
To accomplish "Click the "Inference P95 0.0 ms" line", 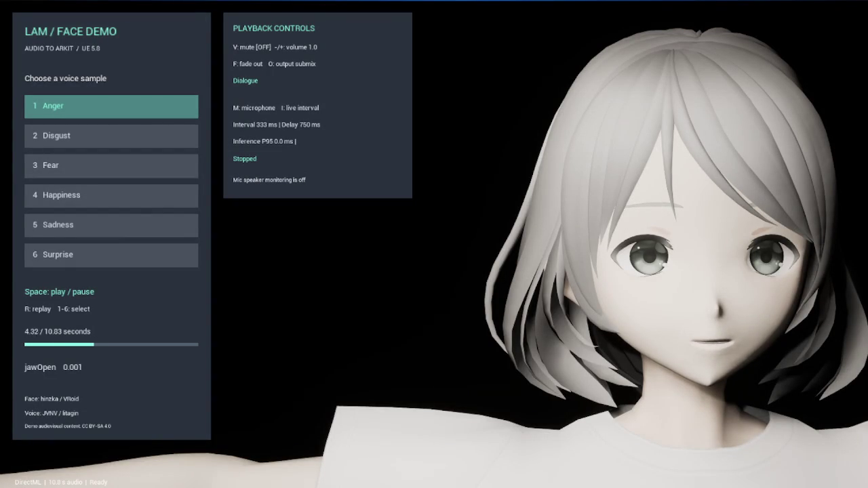I will point(263,142).
